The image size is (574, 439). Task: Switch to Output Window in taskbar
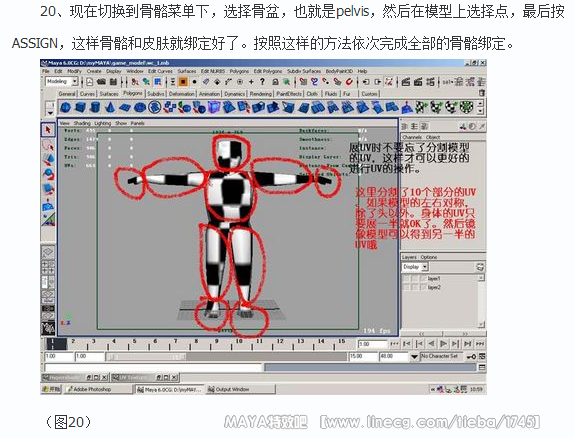[241, 389]
